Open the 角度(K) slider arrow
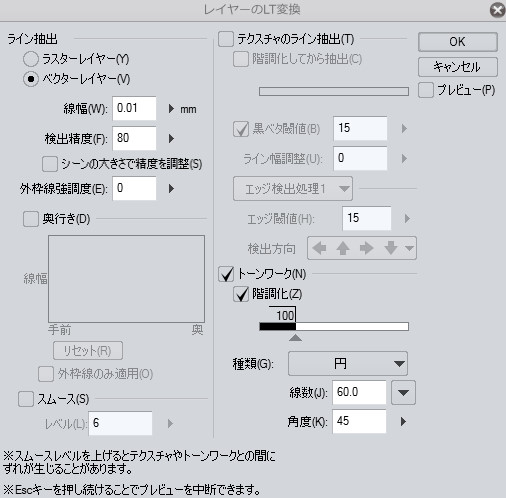The height and width of the screenshot is (498, 506). (x=403, y=422)
